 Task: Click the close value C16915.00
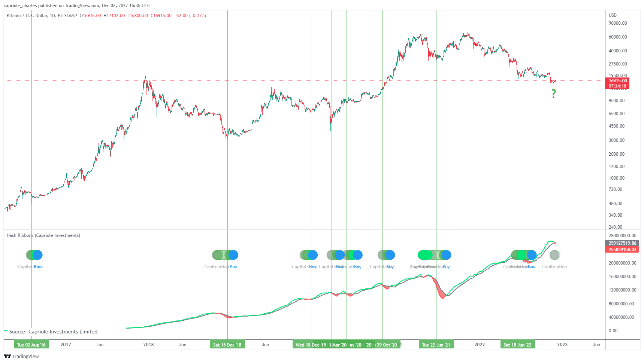[x=161, y=16]
